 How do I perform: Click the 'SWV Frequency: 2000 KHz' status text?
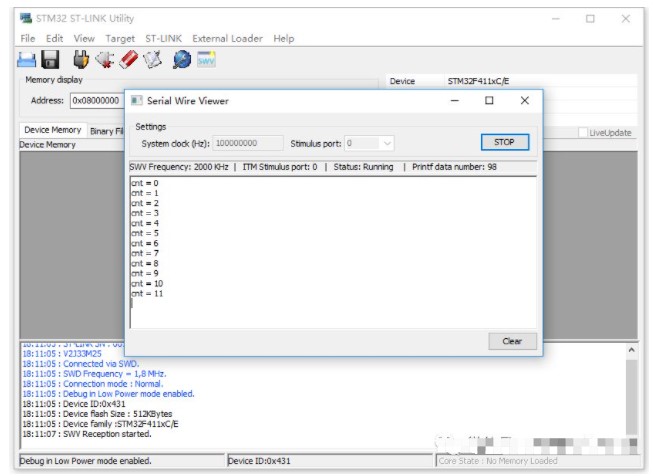click(x=179, y=167)
